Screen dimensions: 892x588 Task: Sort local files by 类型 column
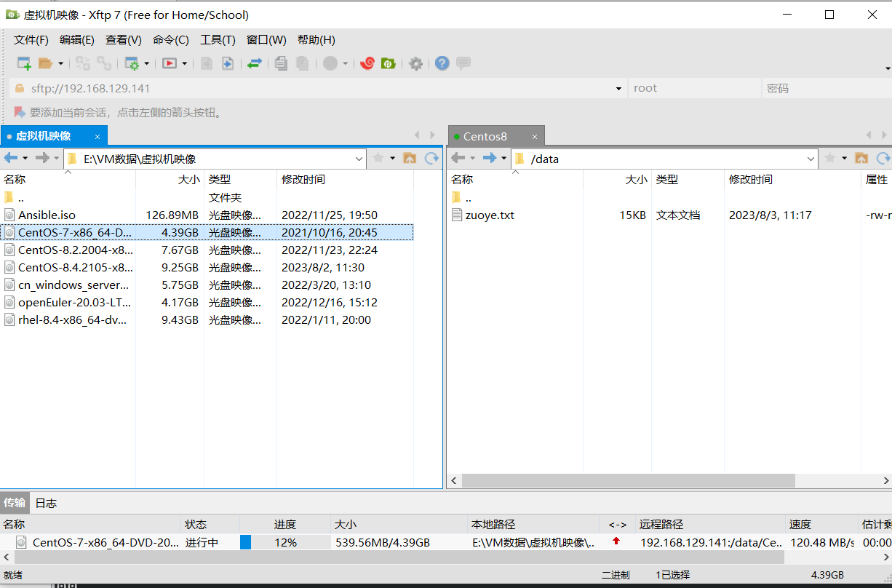pyautogui.click(x=240, y=179)
